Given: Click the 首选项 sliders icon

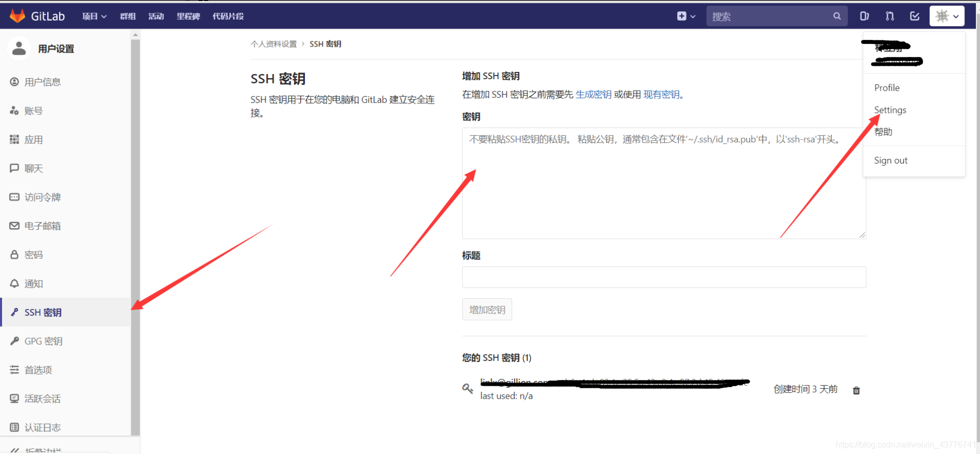Looking at the screenshot, I should tap(14, 370).
